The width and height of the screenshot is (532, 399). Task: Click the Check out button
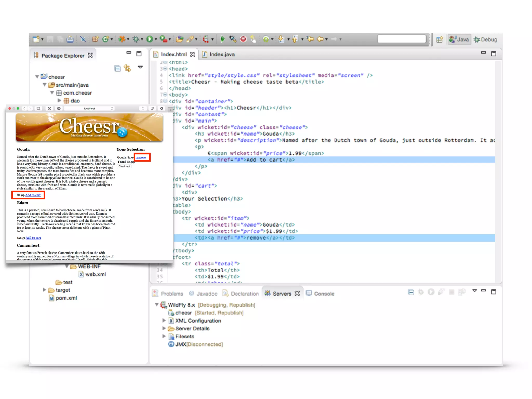click(124, 167)
